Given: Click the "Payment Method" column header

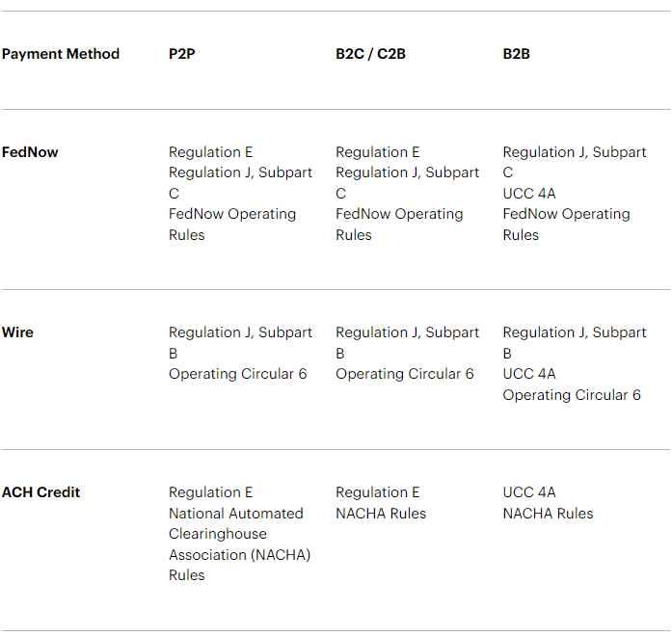Looking at the screenshot, I should tap(61, 54).
